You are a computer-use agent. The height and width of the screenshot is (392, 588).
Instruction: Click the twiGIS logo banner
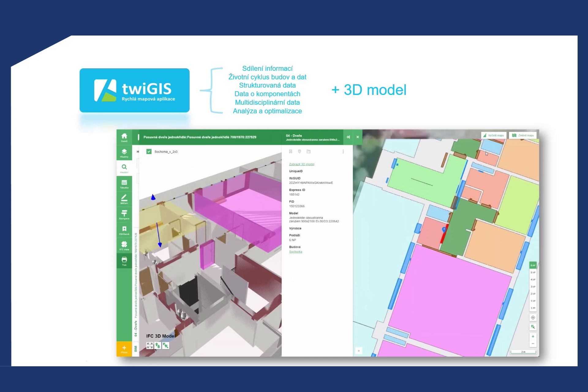[x=134, y=90]
